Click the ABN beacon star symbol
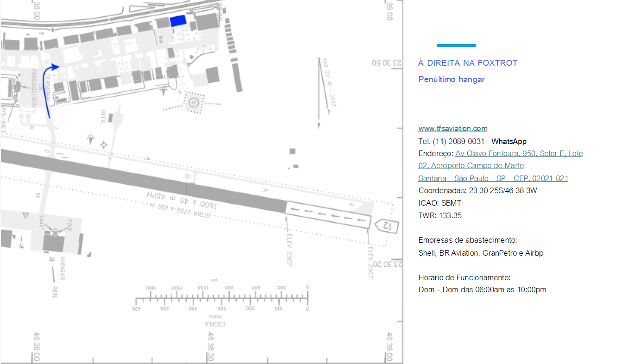 (51, 259)
